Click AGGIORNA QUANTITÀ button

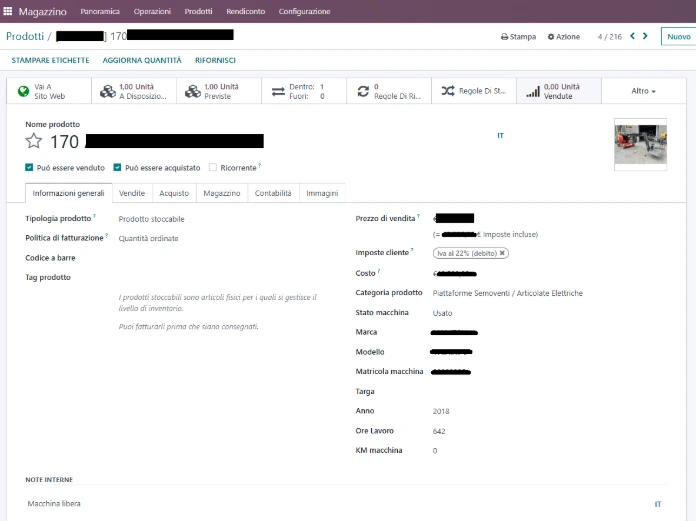pyautogui.click(x=142, y=60)
